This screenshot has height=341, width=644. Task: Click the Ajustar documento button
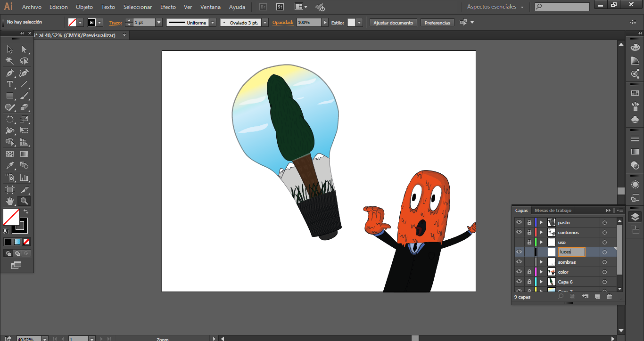393,23
